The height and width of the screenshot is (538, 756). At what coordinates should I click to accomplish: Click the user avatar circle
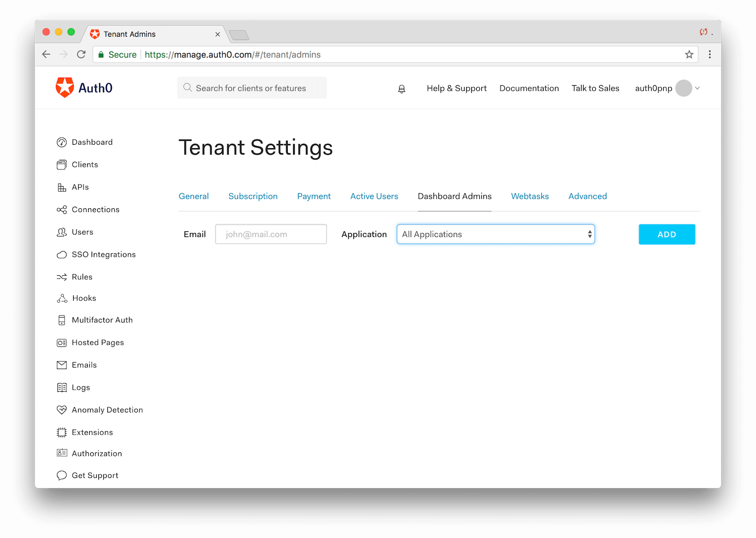point(683,88)
